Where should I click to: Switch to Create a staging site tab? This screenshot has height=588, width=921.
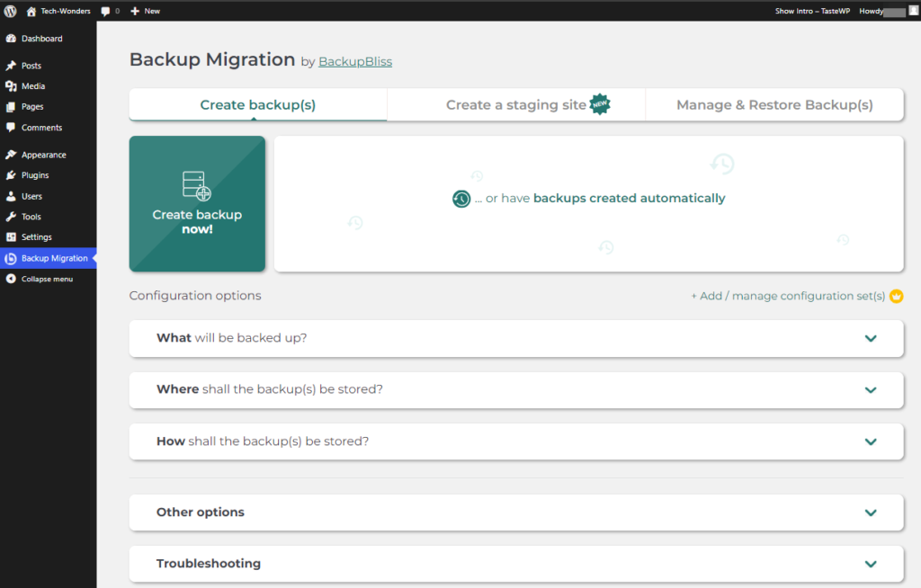[x=516, y=104]
